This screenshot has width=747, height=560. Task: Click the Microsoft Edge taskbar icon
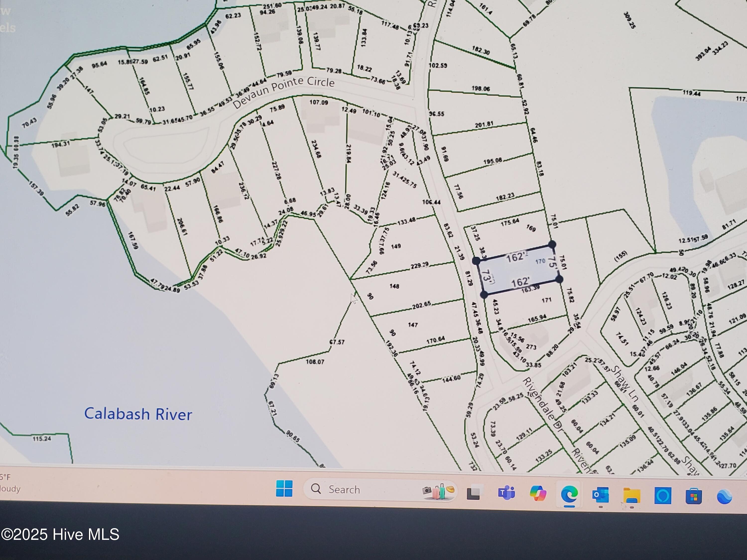569,495
